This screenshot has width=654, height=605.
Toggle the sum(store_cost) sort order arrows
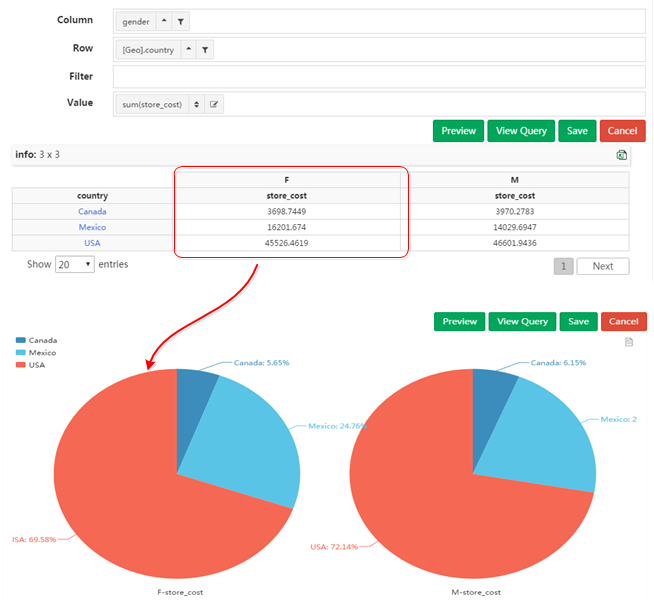click(197, 104)
